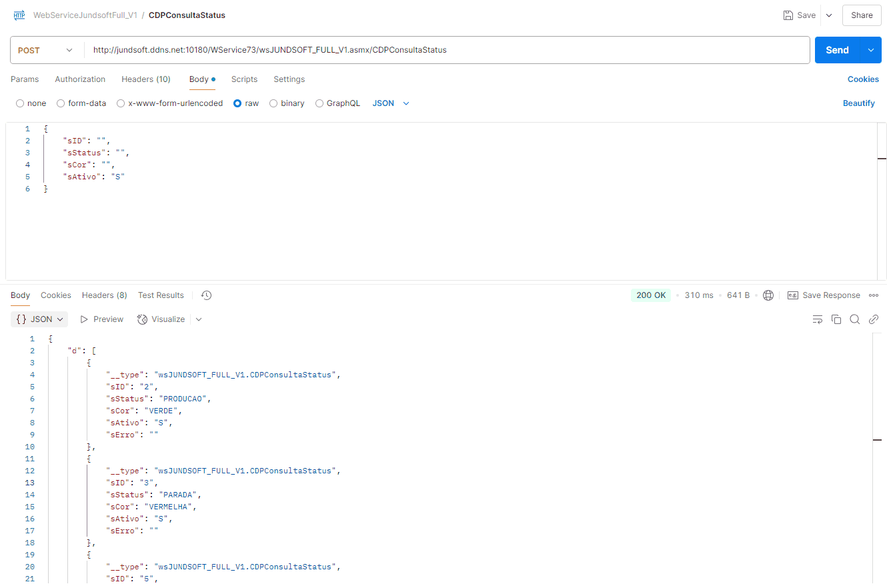Choose the form-data body option
This screenshot has height=588, width=887.
tap(61, 103)
